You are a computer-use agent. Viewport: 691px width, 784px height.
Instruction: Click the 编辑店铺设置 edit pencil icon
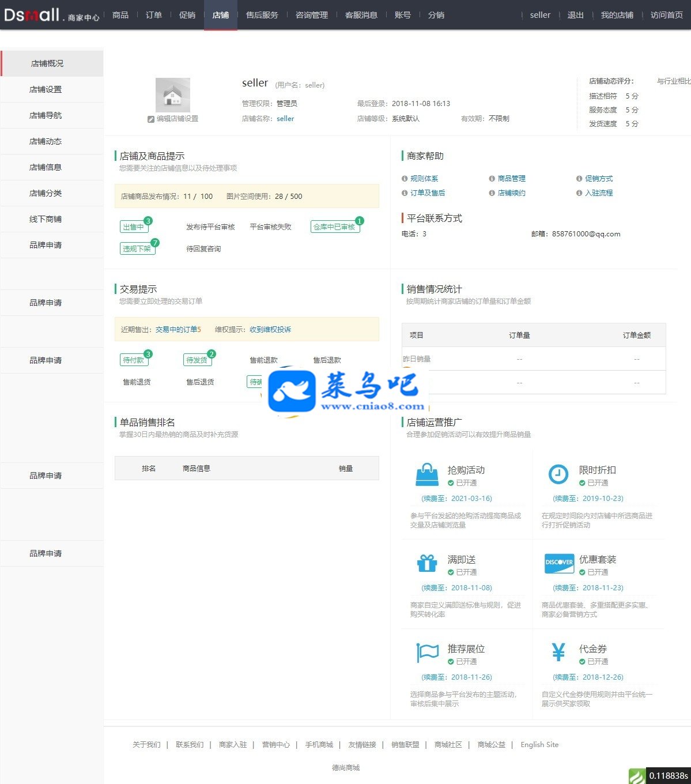pyautogui.click(x=151, y=119)
